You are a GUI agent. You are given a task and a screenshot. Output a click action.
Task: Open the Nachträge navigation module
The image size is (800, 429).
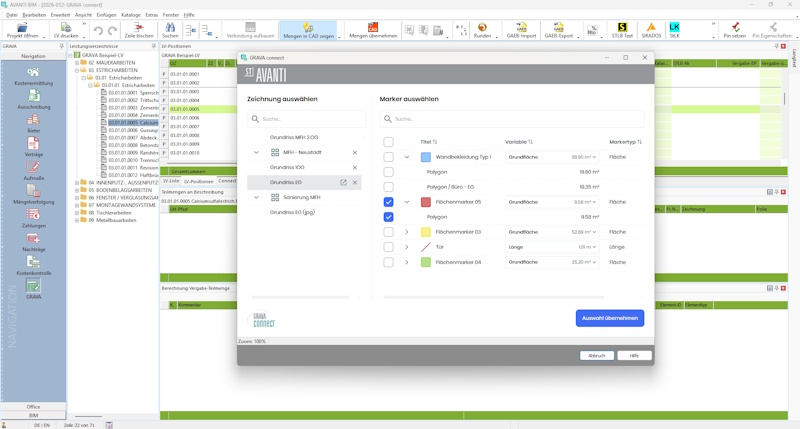coord(33,242)
